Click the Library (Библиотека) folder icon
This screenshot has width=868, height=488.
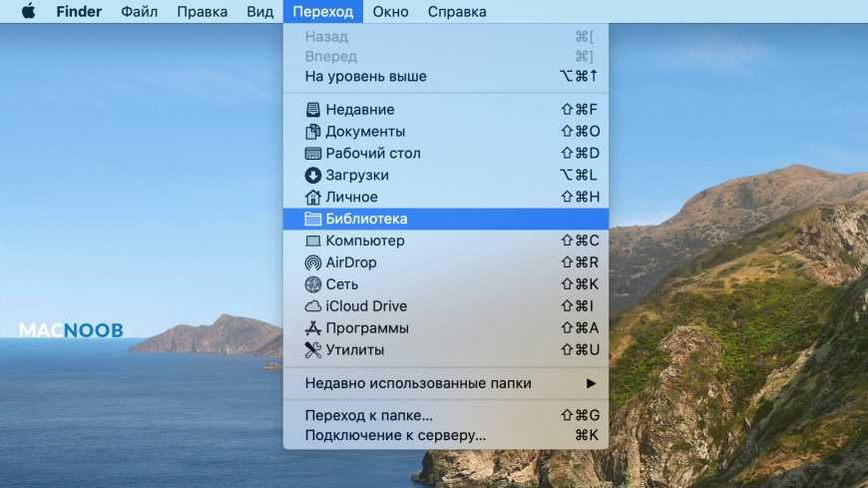(312, 219)
